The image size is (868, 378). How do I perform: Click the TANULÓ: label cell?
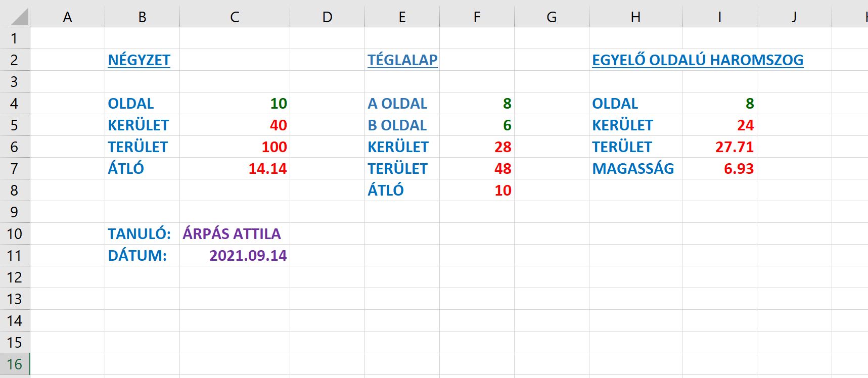pyautogui.click(x=139, y=234)
